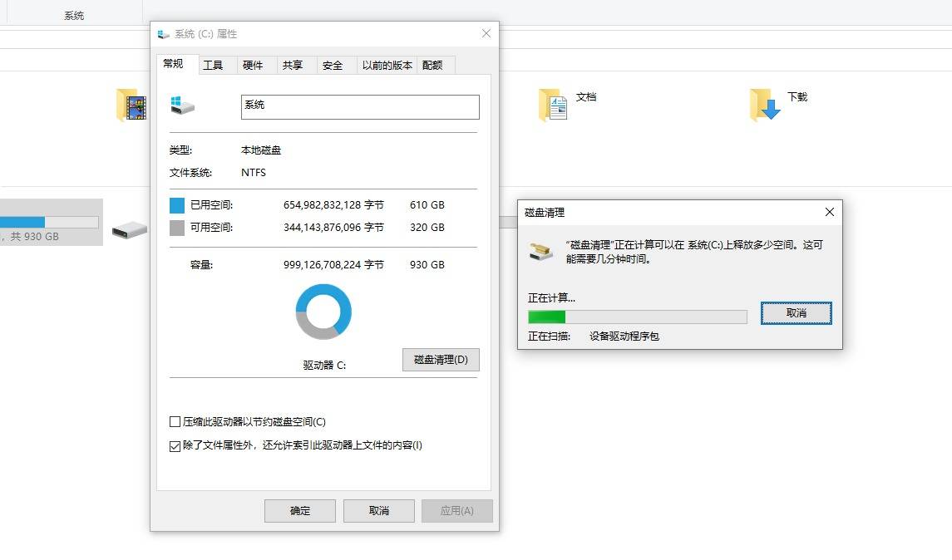952x560 pixels.
Task: Click the drive icon in properties title bar
Action: tap(164, 34)
